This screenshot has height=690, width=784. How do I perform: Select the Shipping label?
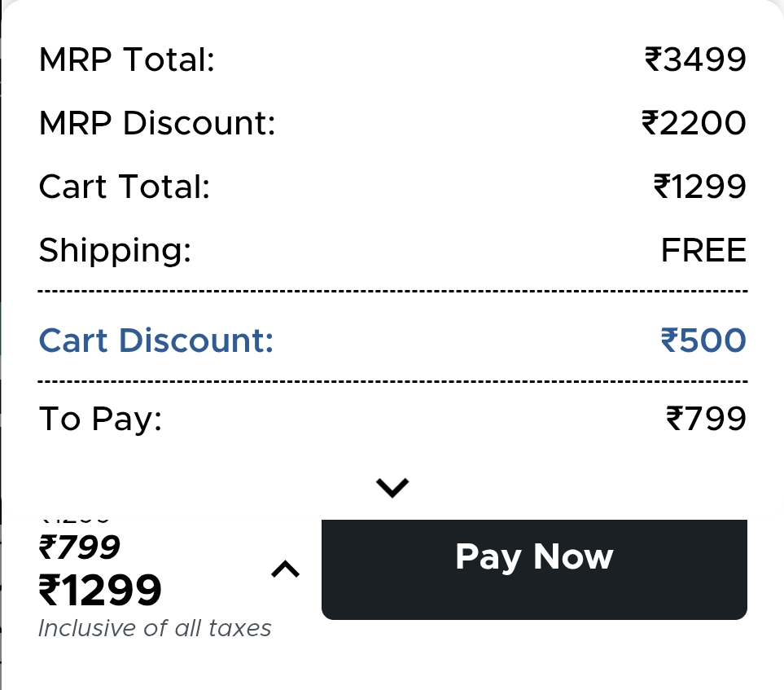click(115, 250)
